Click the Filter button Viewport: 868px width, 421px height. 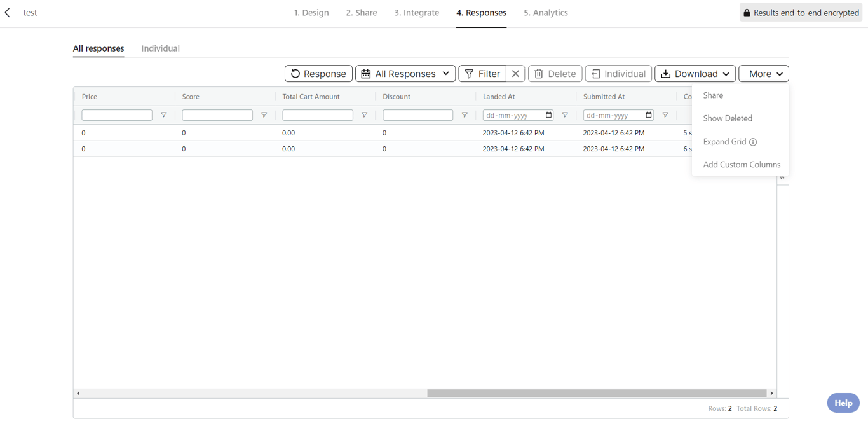(482, 74)
